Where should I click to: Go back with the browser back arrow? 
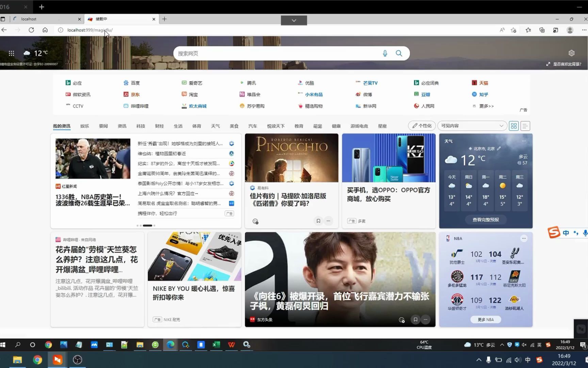click(x=4, y=30)
